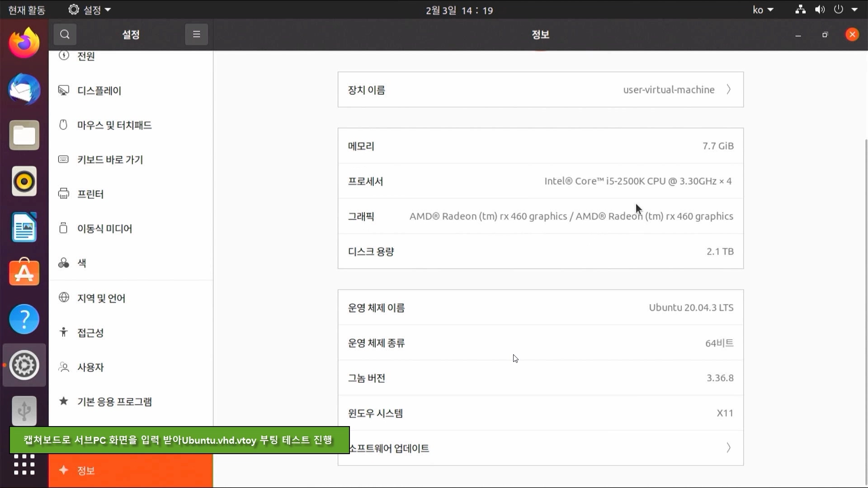Select the Color settings entry
868x488 pixels.
tap(81, 263)
